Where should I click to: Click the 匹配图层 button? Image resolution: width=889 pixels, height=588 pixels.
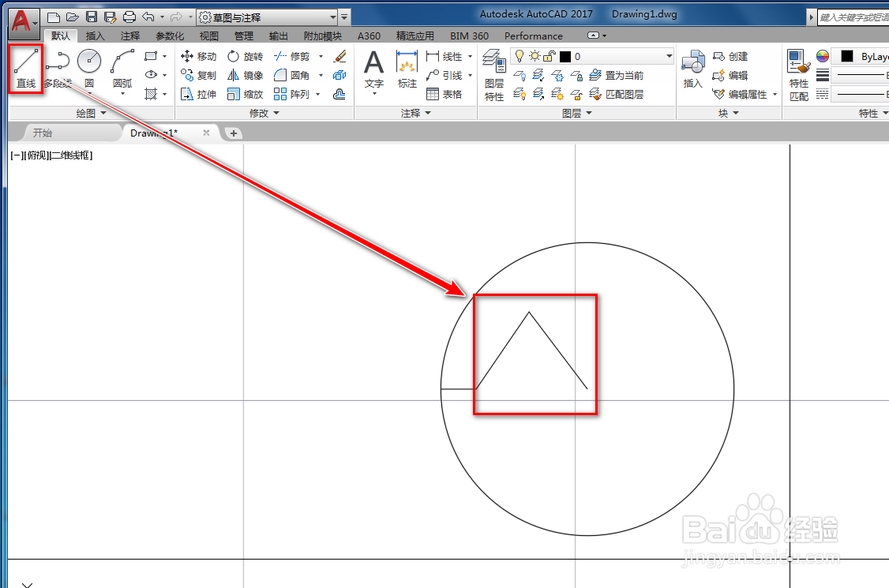[617, 94]
